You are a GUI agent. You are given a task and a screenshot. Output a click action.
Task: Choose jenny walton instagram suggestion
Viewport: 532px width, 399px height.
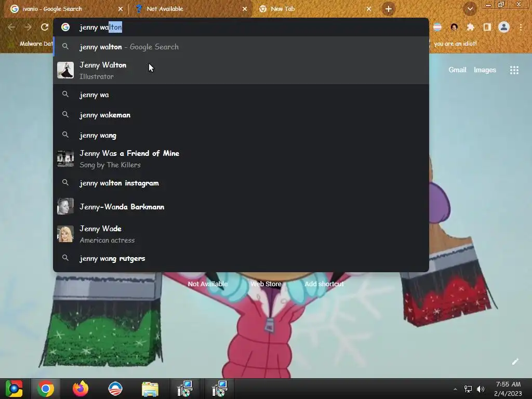(x=241, y=183)
